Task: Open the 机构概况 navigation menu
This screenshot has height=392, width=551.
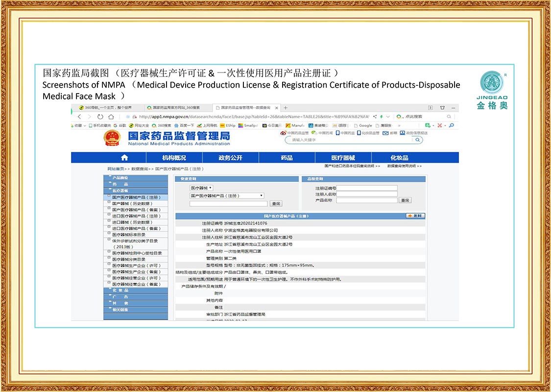Action: pos(174,158)
